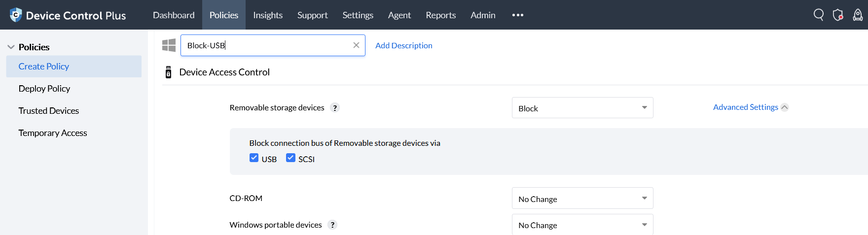
Task: Switch to the Dashboard tab
Action: [174, 15]
